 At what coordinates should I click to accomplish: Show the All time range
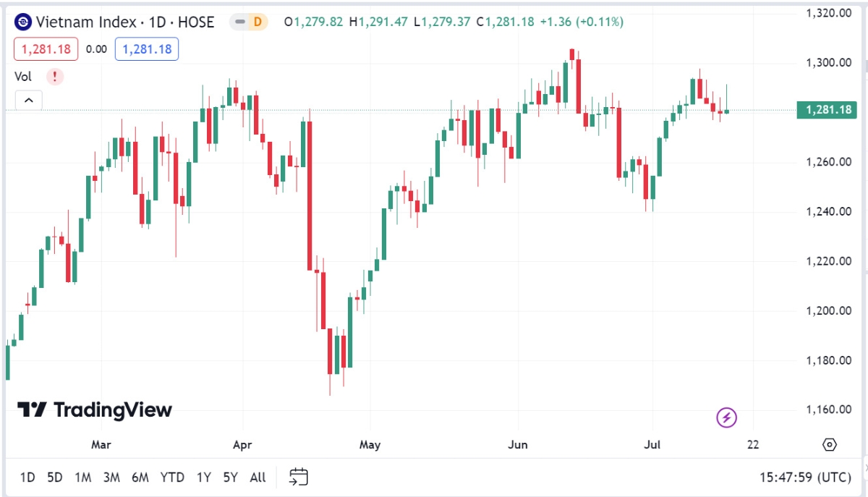coord(258,477)
